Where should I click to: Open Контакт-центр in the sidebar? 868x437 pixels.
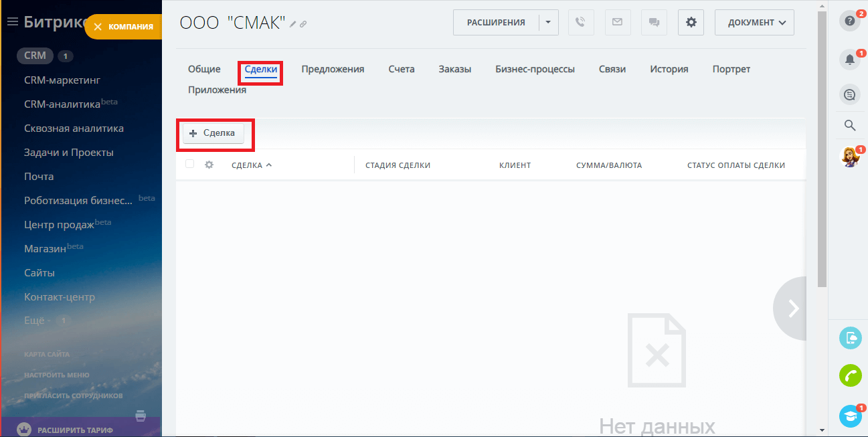tap(60, 297)
